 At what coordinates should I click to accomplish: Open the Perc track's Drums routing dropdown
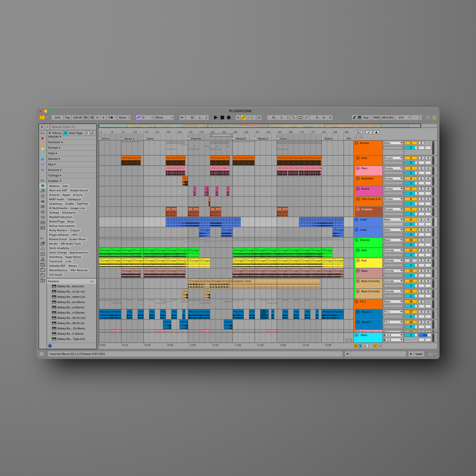click(393, 168)
